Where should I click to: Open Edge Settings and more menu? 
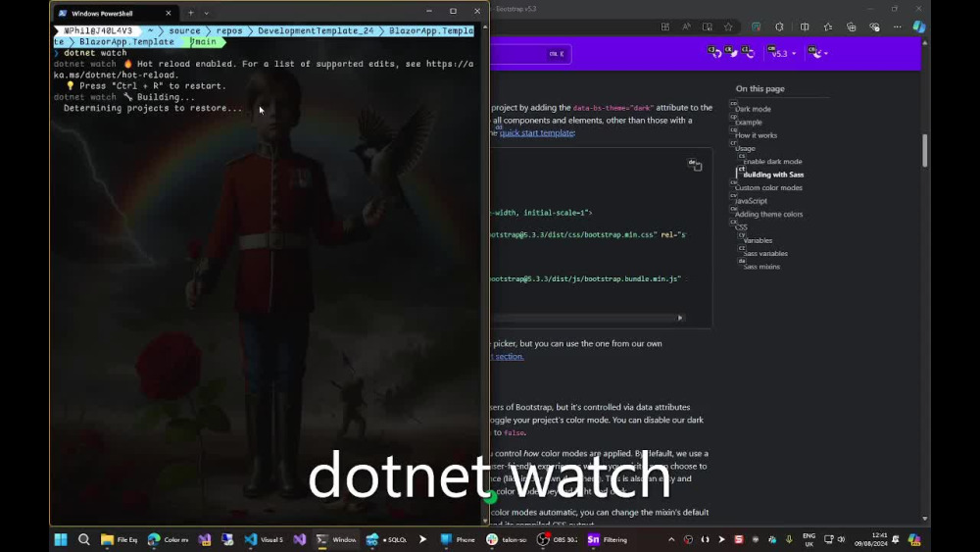tap(898, 26)
